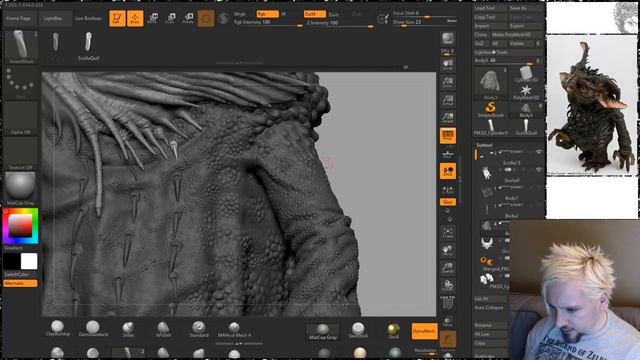Toggle the orange Persp perspective button

pos(448,136)
